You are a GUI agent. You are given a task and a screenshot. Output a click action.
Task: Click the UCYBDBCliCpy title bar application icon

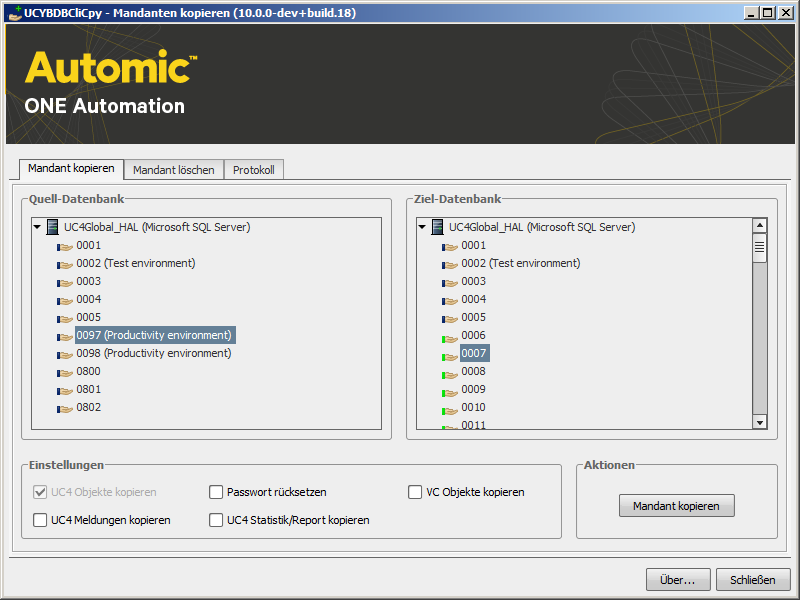[x=15, y=13]
